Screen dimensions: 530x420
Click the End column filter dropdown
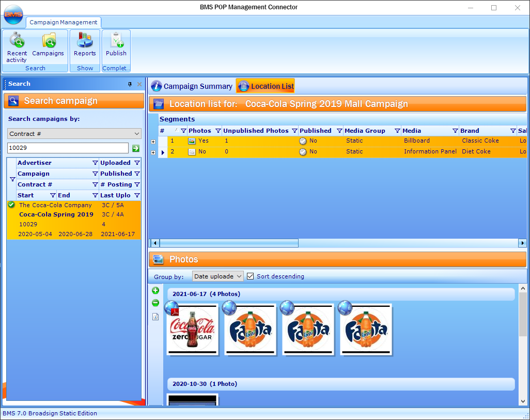tap(95, 195)
